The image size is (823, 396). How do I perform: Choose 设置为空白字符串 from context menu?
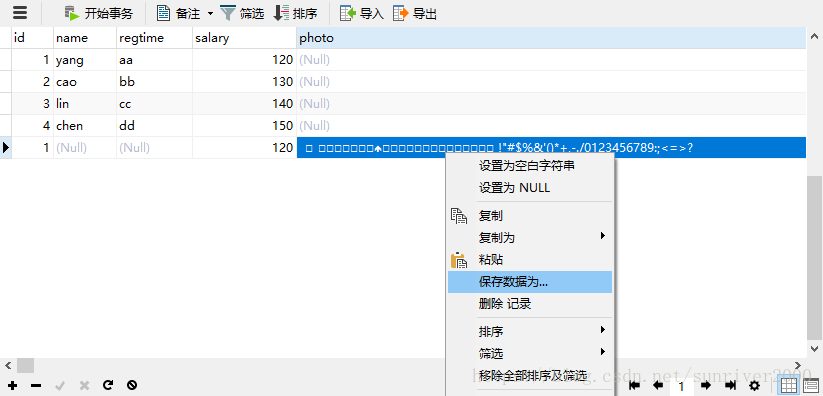coord(530,166)
